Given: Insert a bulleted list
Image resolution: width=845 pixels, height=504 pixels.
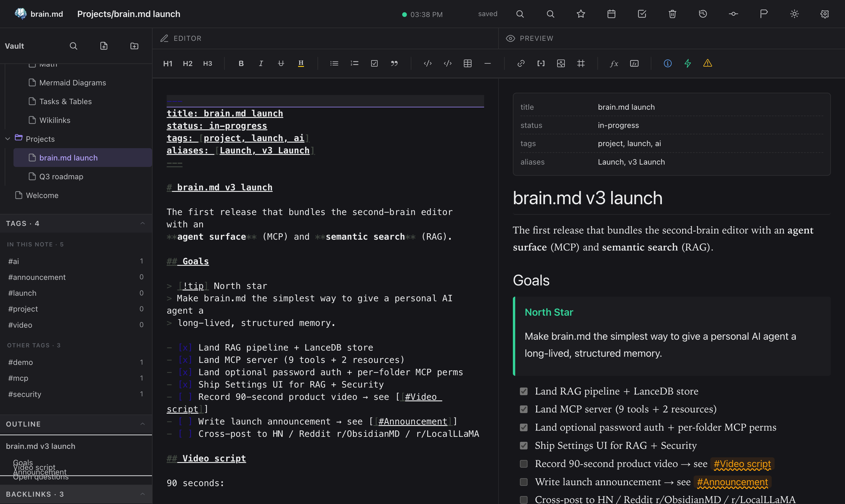Looking at the screenshot, I should coord(334,63).
